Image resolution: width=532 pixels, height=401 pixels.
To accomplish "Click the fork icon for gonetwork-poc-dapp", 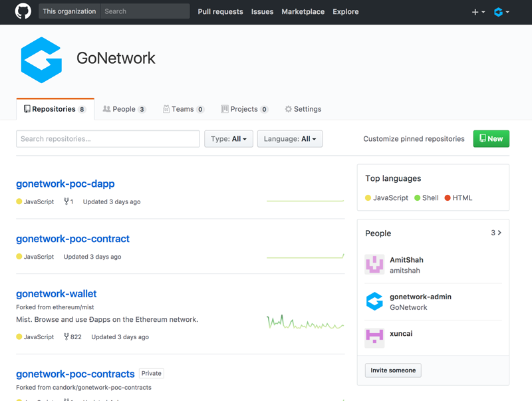I will 66,201.
